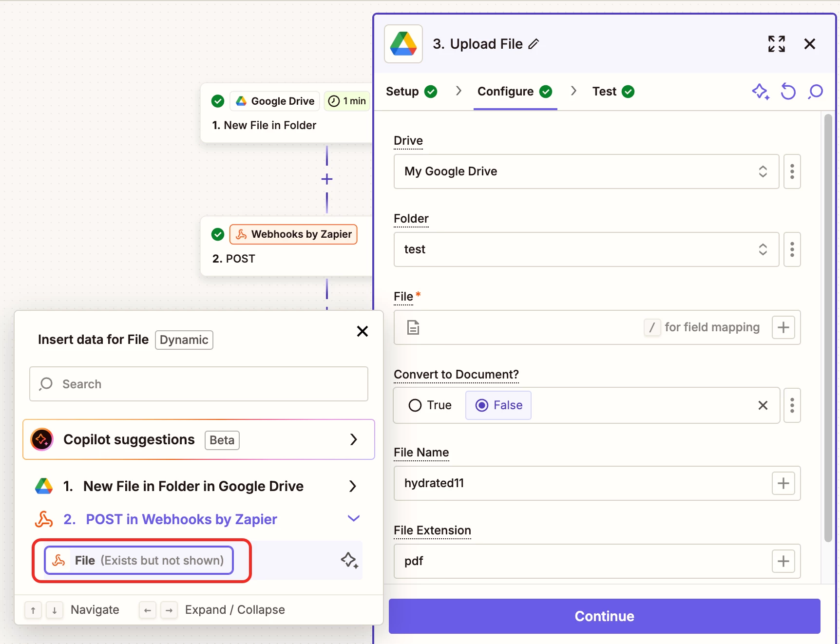Click the panel vertical scrollbar
Image resolution: width=840 pixels, height=644 pixels.
pyautogui.click(x=828, y=328)
